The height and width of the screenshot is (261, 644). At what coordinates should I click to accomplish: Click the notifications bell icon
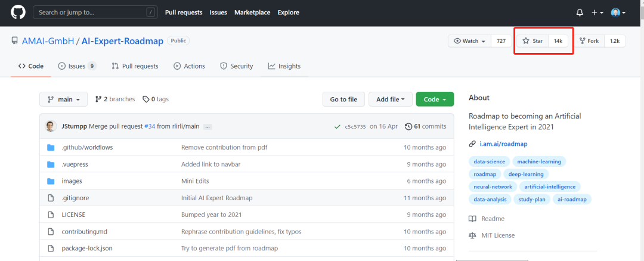point(580,13)
